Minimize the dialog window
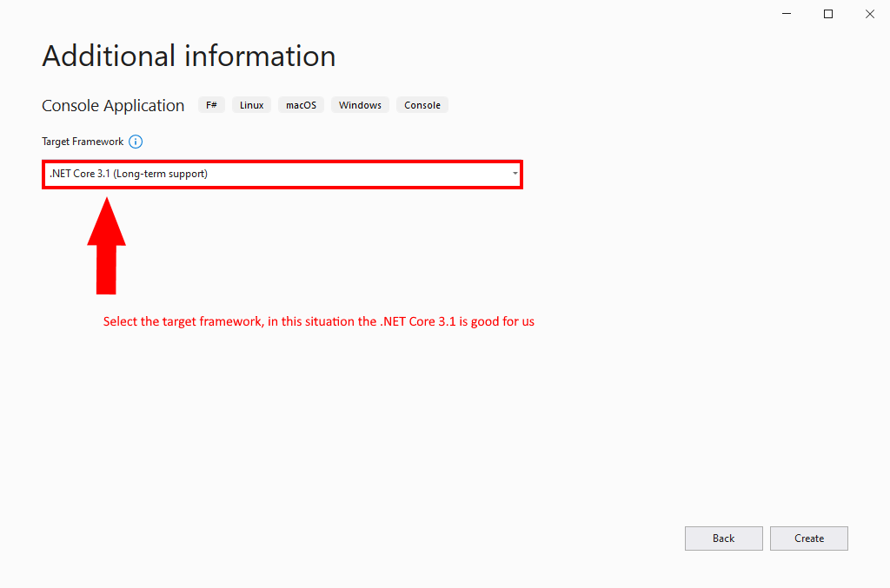 point(787,14)
